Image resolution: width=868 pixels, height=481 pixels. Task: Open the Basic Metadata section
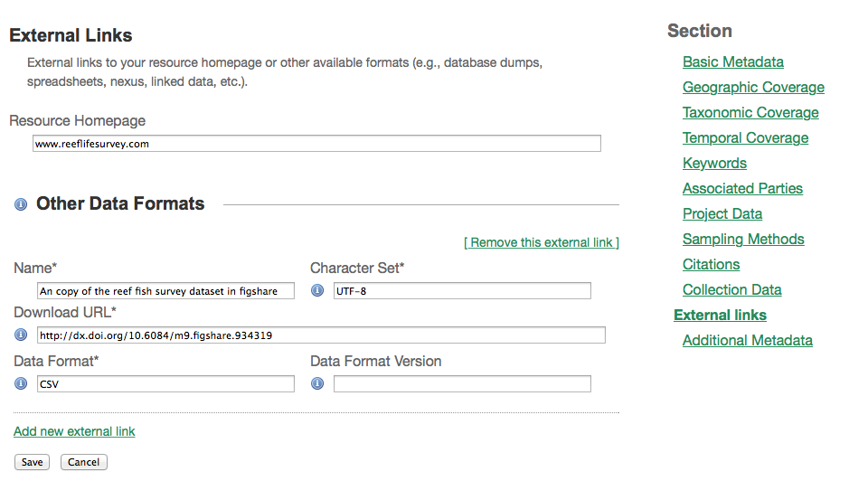(732, 62)
